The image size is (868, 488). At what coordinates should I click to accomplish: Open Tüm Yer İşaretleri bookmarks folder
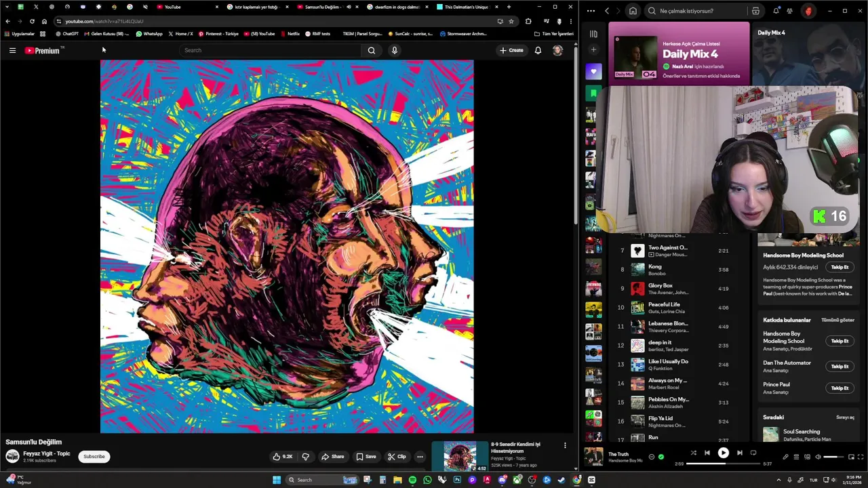[x=553, y=33]
